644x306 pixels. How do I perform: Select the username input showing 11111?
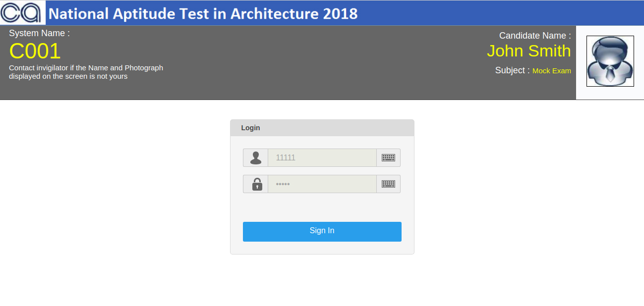(x=322, y=157)
